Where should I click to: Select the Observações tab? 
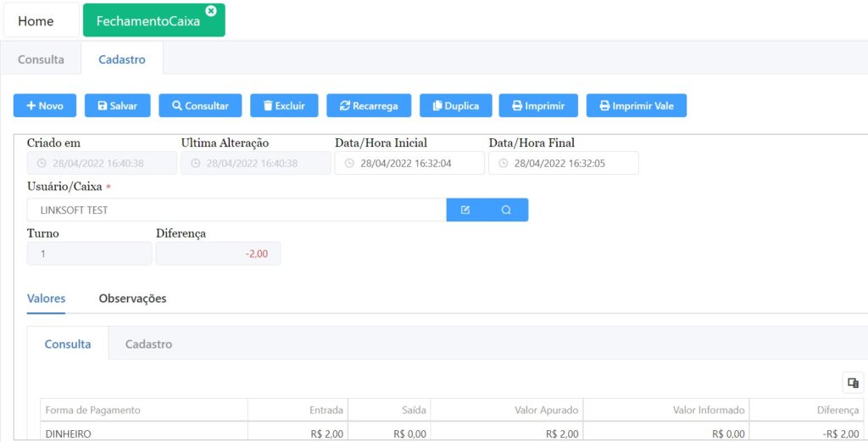click(x=132, y=299)
